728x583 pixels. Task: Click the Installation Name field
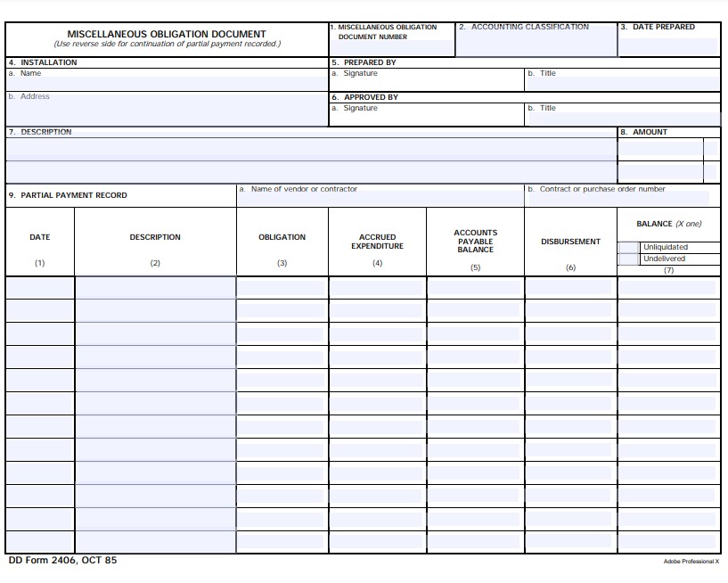pyautogui.click(x=167, y=84)
